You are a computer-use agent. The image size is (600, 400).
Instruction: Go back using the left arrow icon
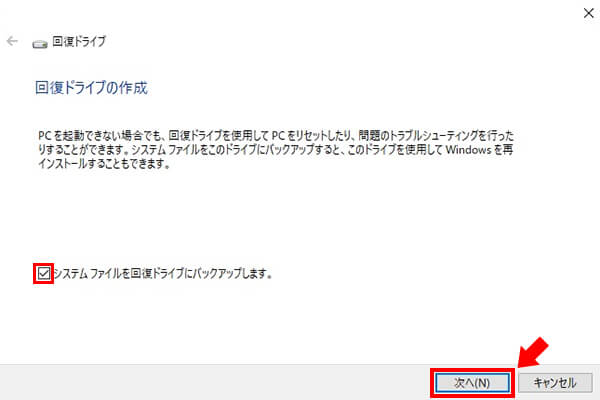(x=12, y=41)
